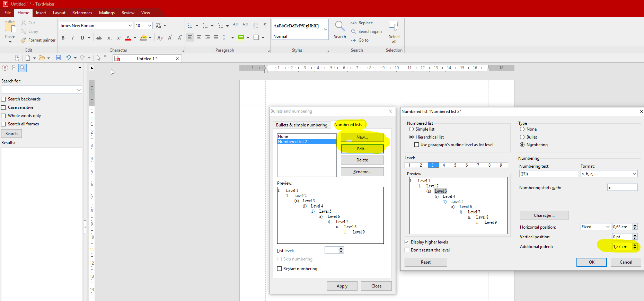Viewport: 644px width, 301px height.
Task: Toggle italic formatting in ribbon
Action: point(73,38)
